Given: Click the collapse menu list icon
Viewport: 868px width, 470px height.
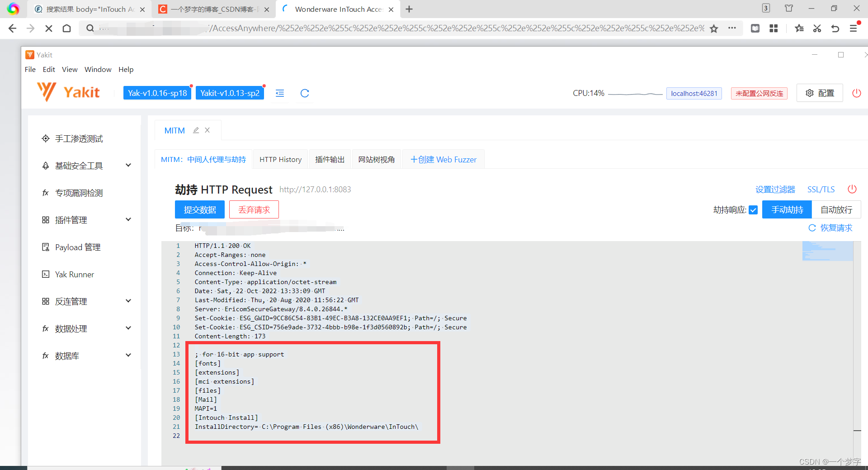Looking at the screenshot, I should (x=280, y=93).
